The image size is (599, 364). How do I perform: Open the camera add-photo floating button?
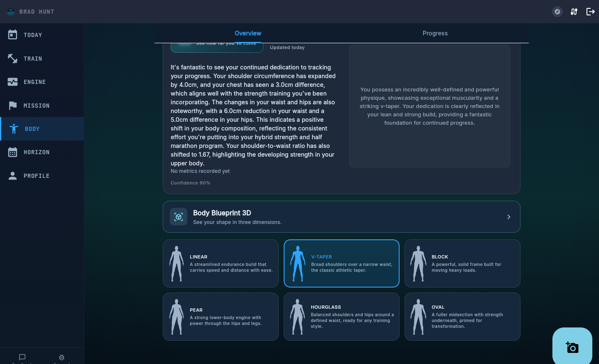click(x=572, y=347)
